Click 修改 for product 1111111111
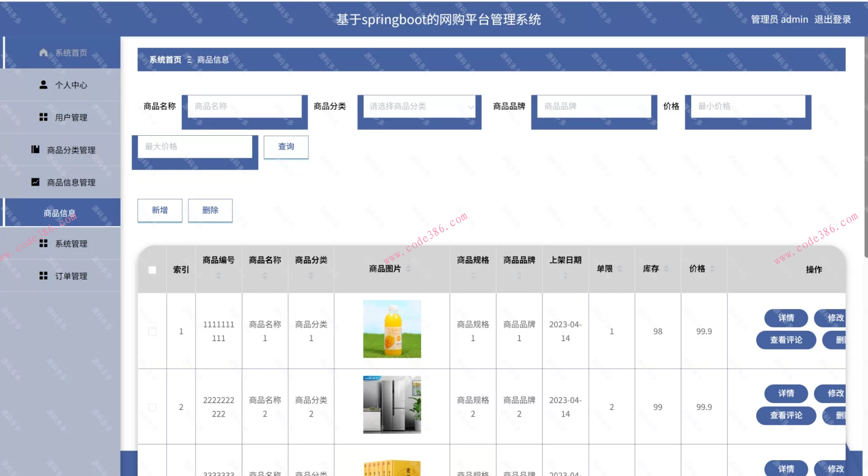This screenshot has height=476, width=868. point(830,318)
